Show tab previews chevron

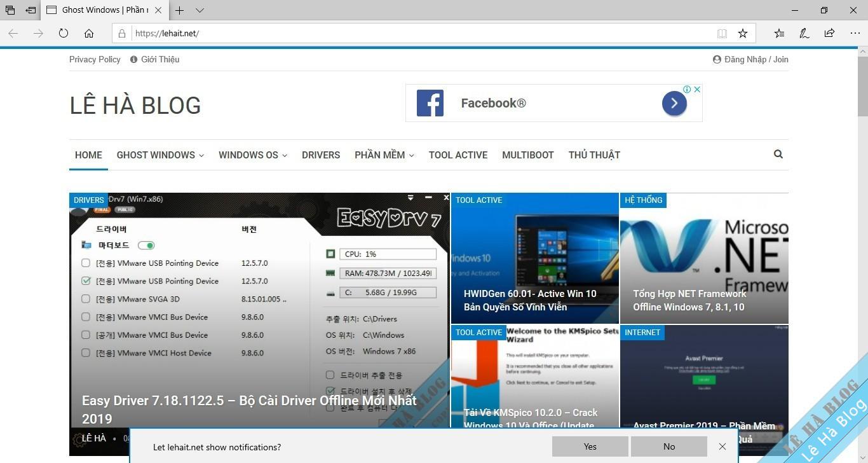[x=200, y=10]
